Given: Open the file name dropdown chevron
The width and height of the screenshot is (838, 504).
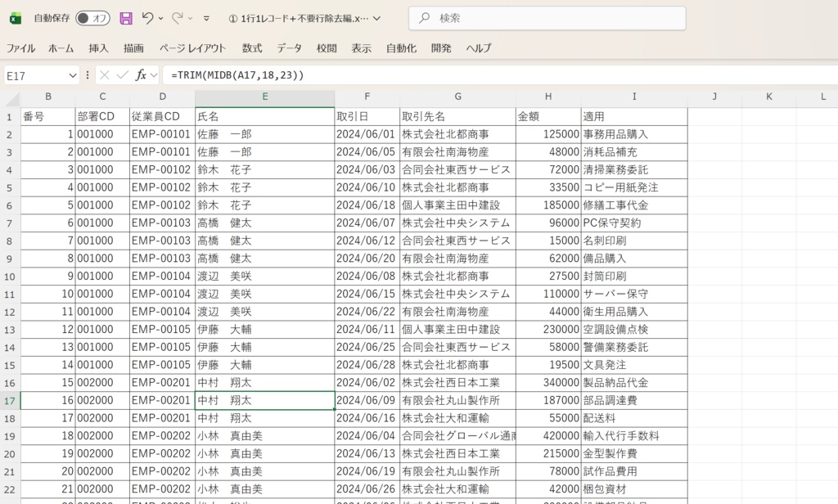Looking at the screenshot, I should (x=376, y=18).
